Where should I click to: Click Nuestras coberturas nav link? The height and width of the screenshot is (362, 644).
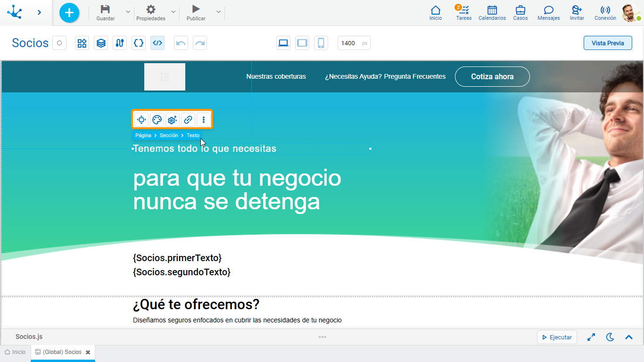(276, 76)
